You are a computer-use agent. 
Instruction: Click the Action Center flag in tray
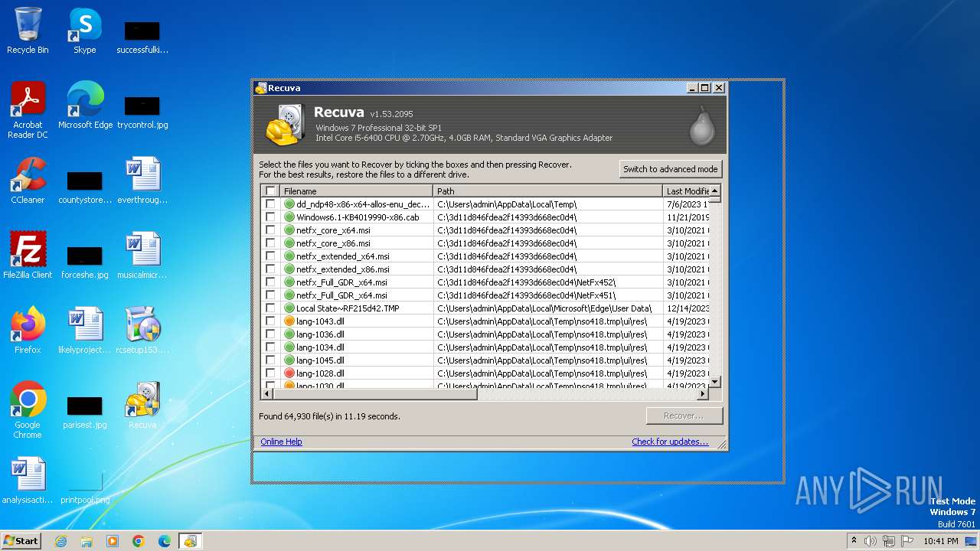(906, 541)
